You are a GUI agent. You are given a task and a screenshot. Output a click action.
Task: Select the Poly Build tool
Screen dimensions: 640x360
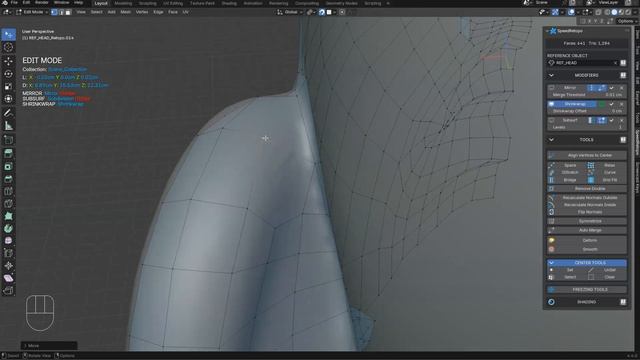9,216
